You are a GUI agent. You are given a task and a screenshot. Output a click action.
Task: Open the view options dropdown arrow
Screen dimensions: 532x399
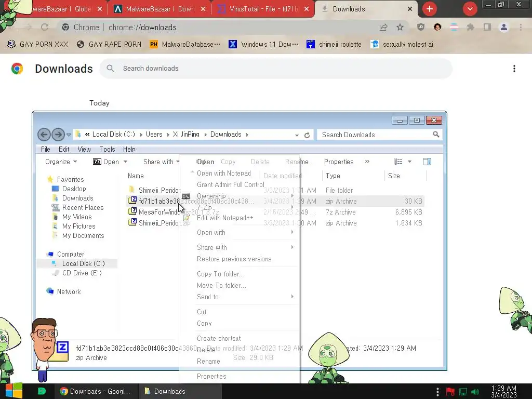(x=409, y=162)
